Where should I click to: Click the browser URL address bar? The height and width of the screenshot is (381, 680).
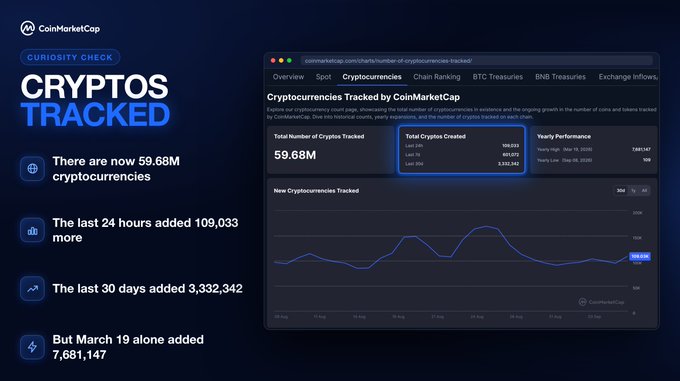tap(476, 61)
